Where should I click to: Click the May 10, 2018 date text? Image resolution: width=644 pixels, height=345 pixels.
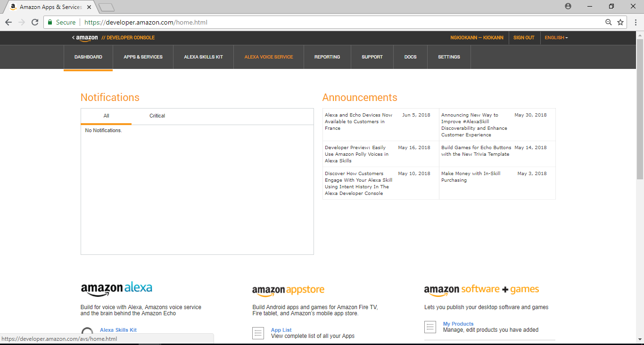coord(414,174)
